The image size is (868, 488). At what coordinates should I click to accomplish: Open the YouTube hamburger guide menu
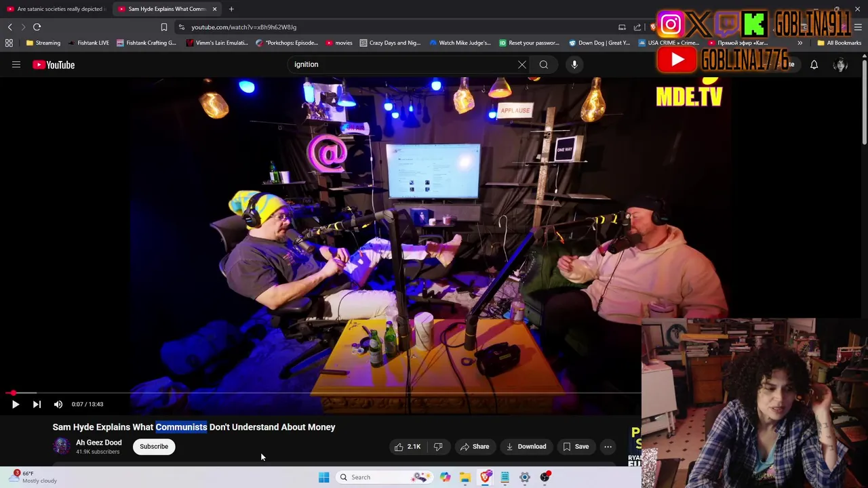point(16,64)
